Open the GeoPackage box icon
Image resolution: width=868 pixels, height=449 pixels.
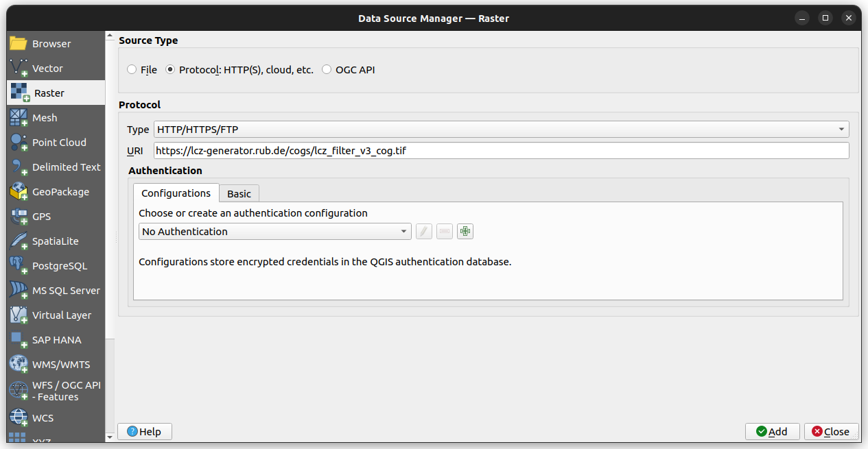coord(19,192)
